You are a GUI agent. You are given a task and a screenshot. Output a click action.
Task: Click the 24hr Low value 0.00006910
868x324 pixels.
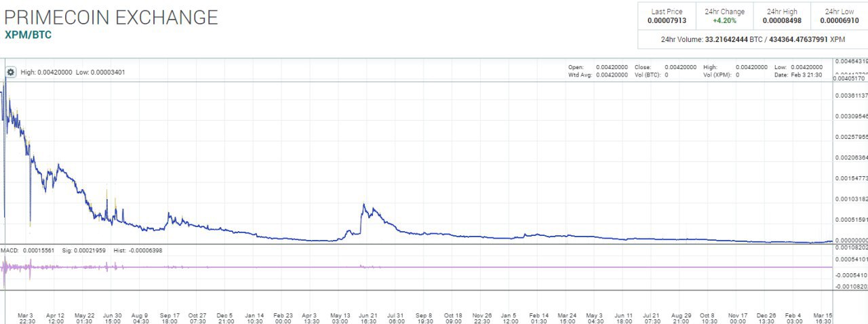[x=840, y=21]
